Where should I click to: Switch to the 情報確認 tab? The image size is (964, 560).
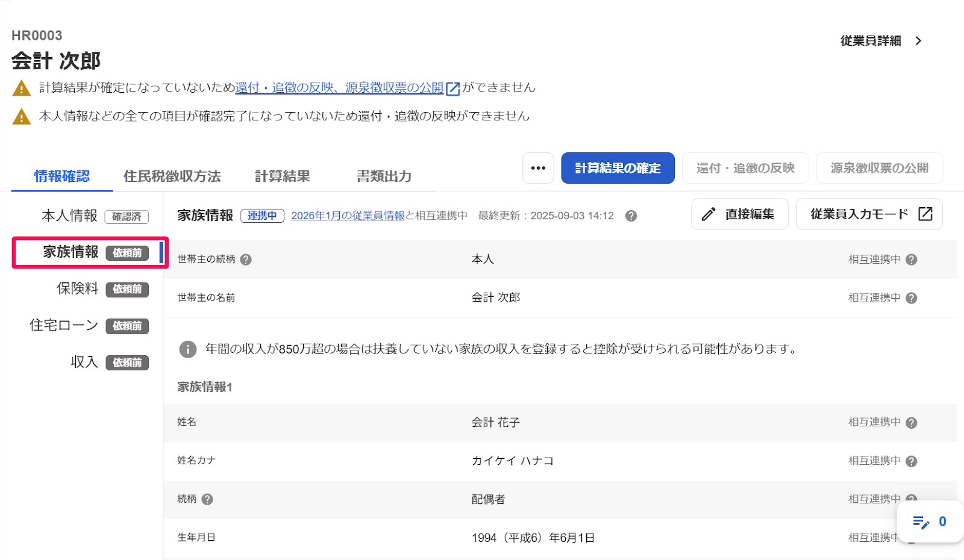[61, 176]
